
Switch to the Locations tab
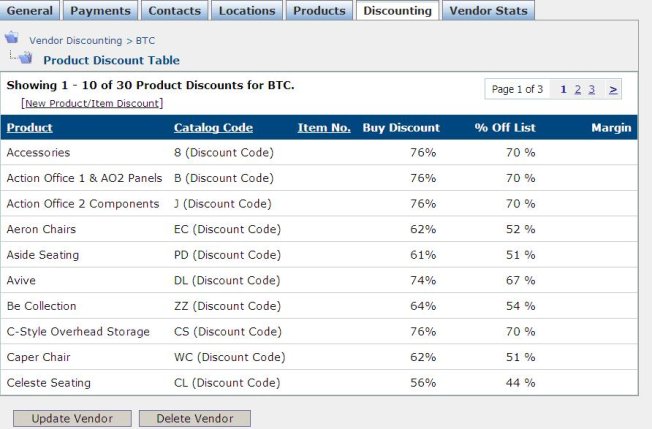(x=247, y=10)
